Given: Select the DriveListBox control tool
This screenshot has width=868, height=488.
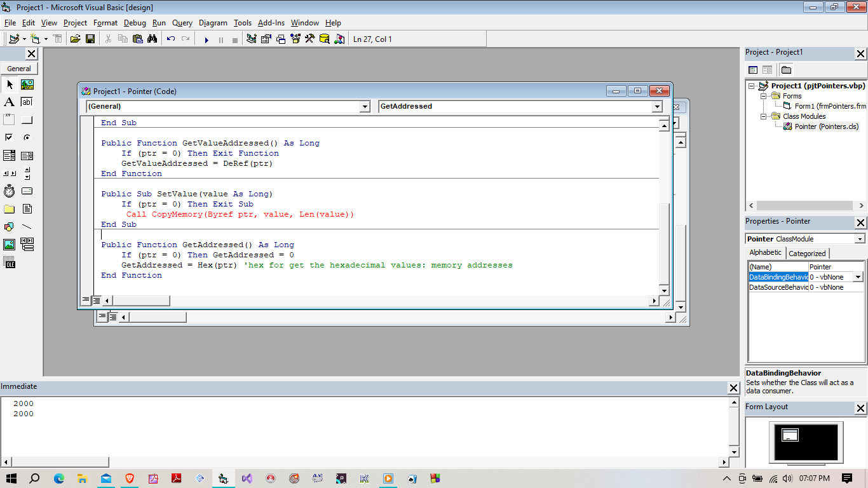Looking at the screenshot, I should click(x=27, y=191).
